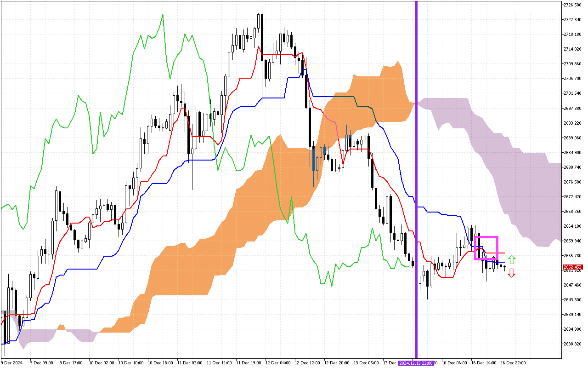Screen dimensions: 588x368
Task: Pick the 2705.700 value on the price scale
Action: [573, 78]
